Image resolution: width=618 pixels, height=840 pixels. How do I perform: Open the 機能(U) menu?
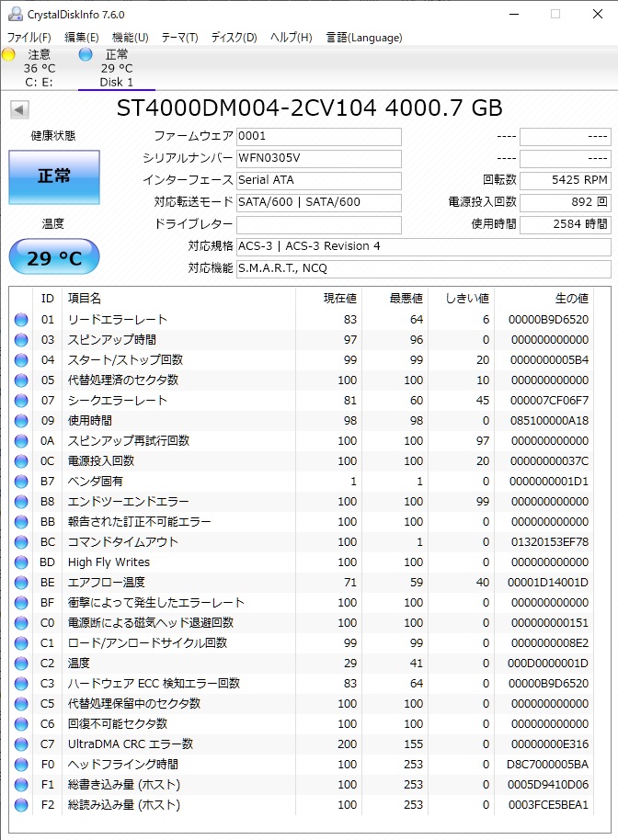tap(130, 38)
